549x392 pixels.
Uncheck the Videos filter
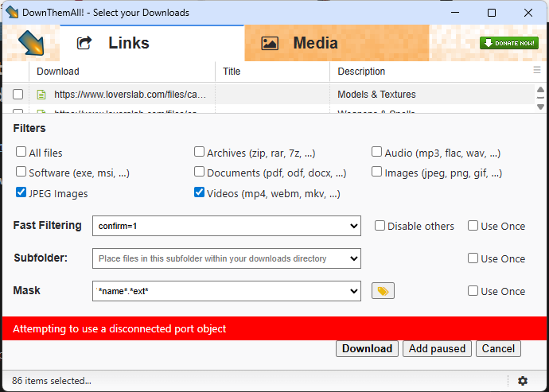[199, 192]
